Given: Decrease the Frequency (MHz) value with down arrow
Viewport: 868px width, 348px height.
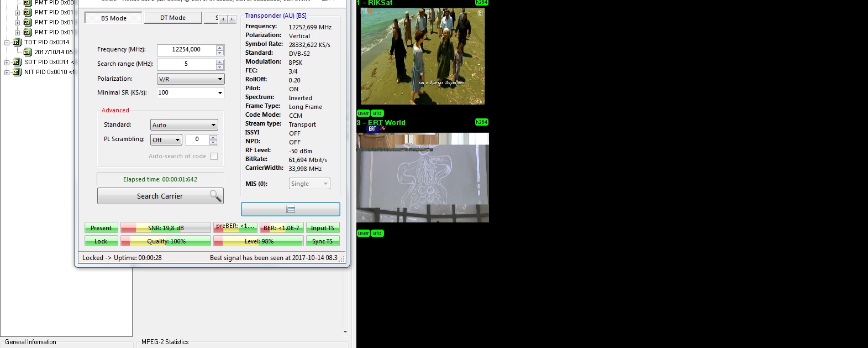Looking at the screenshot, I should [x=220, y=53].
